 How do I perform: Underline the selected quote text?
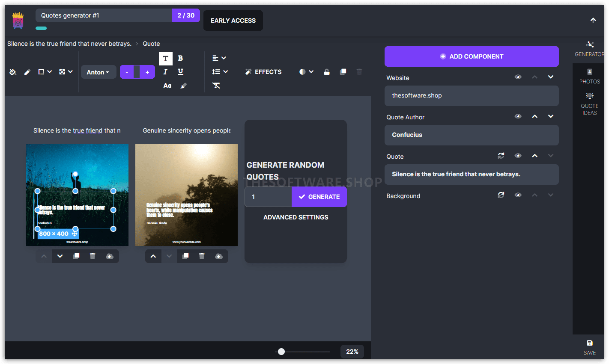click(180, 72)
